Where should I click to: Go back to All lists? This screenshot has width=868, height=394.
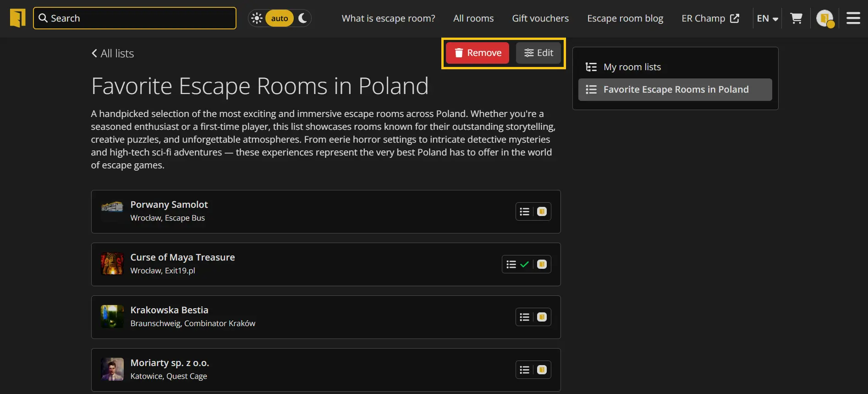point(113,54)
